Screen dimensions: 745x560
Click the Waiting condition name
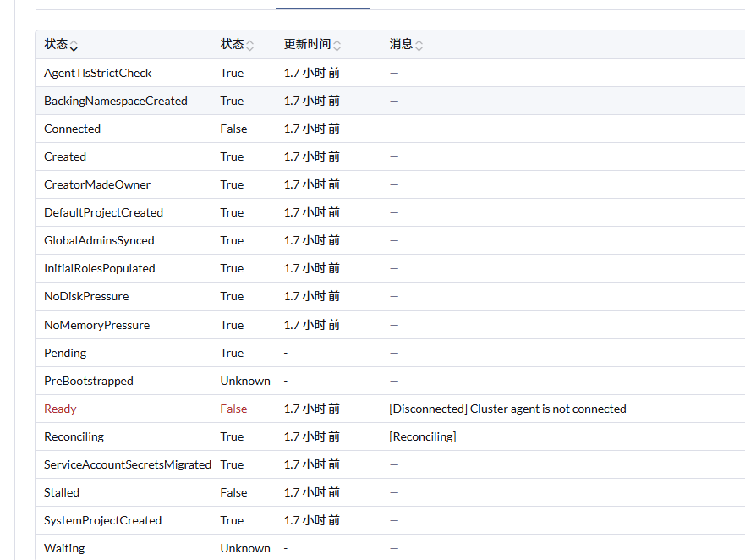tap(64, 549)
